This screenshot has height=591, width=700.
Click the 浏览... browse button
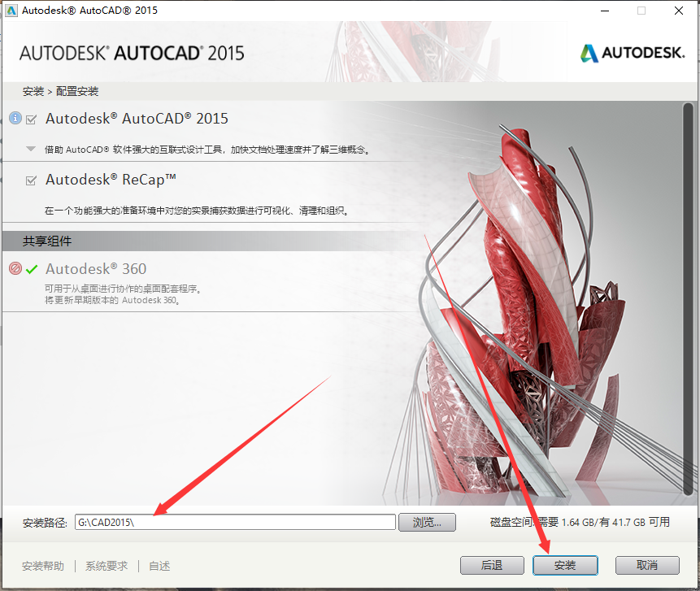pyautogui.click(x=427, y=522)
